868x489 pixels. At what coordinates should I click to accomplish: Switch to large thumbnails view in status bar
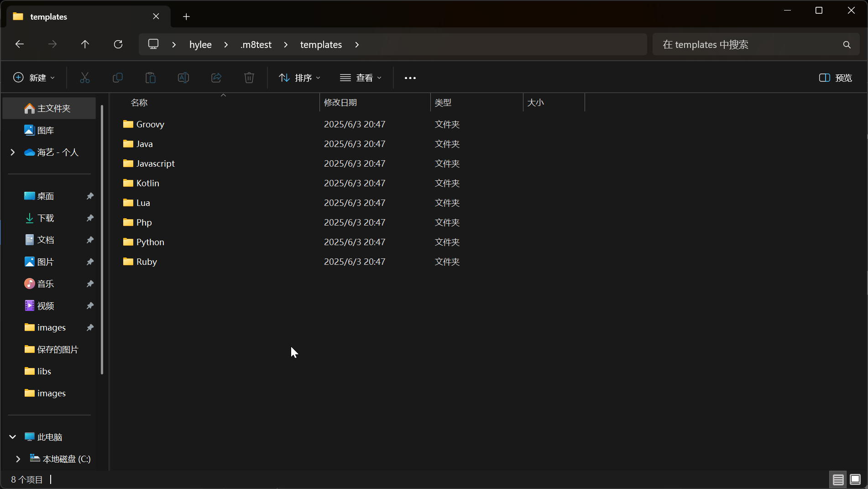point(855,479)
